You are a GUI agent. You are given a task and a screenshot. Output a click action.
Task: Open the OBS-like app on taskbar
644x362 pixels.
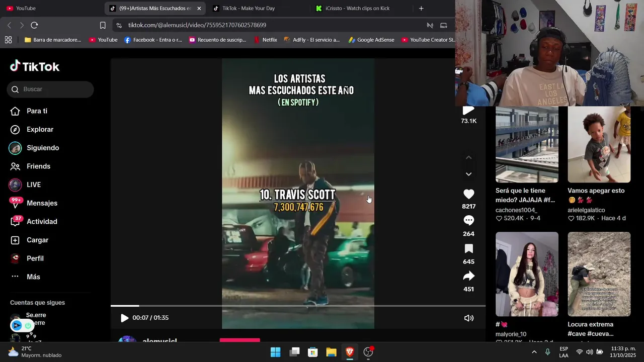click(368, 352)
